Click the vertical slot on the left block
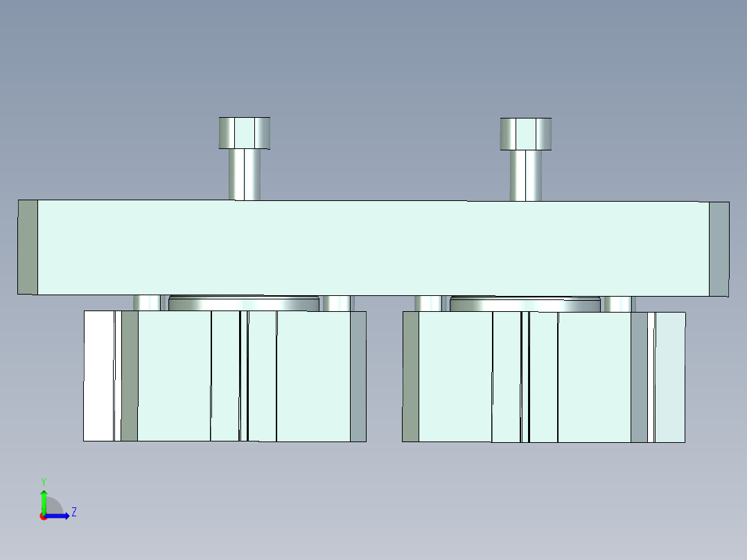 point(244,378)
